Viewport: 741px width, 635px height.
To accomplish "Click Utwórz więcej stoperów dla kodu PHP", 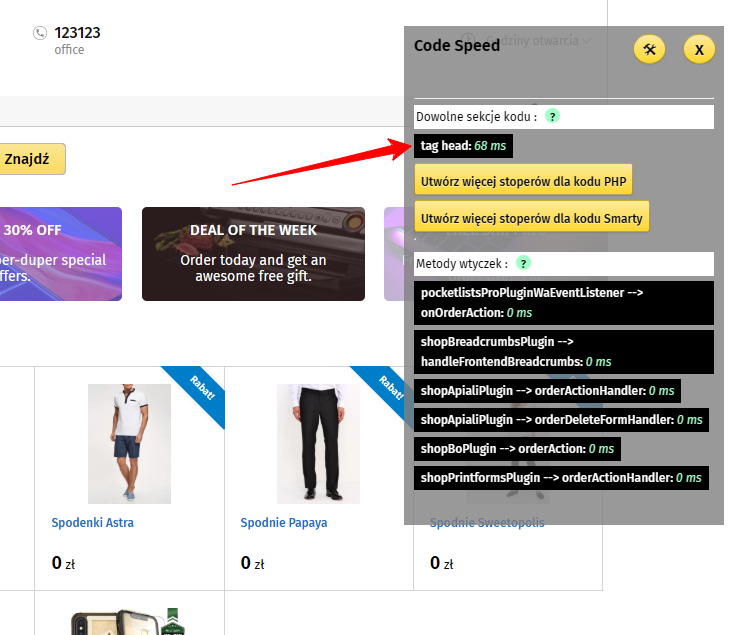I will [523, 181].
